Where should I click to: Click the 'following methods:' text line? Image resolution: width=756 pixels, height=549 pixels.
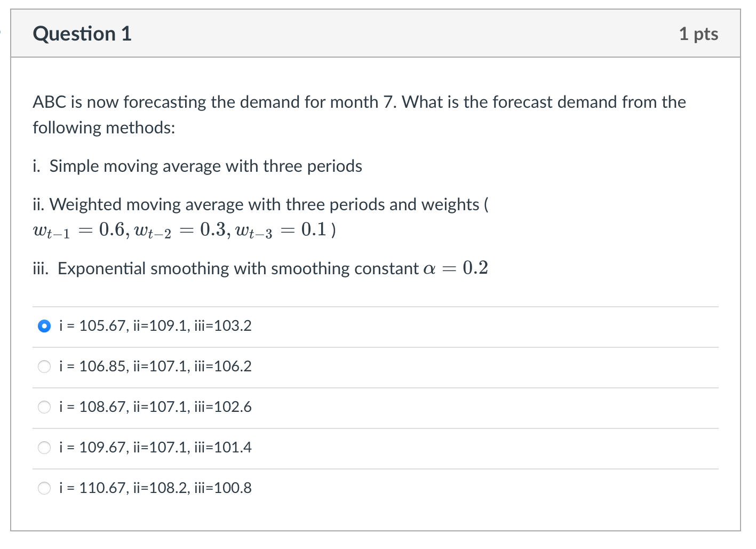point(104,128)
